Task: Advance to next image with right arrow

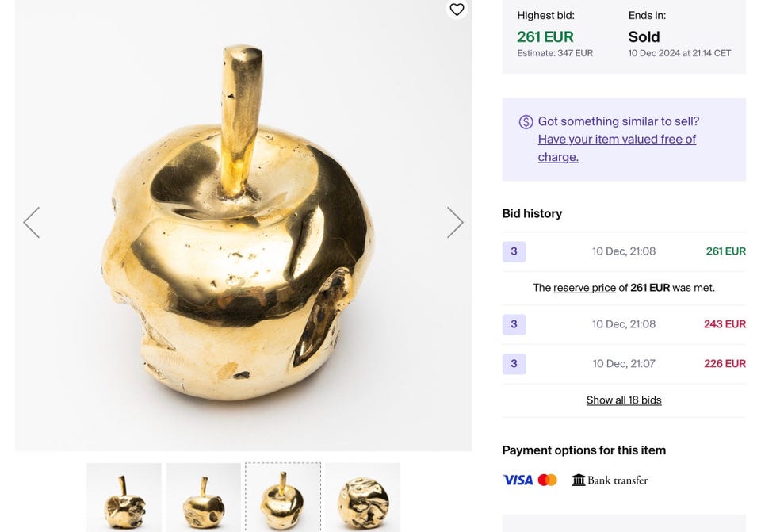Action: pos(454,223)
